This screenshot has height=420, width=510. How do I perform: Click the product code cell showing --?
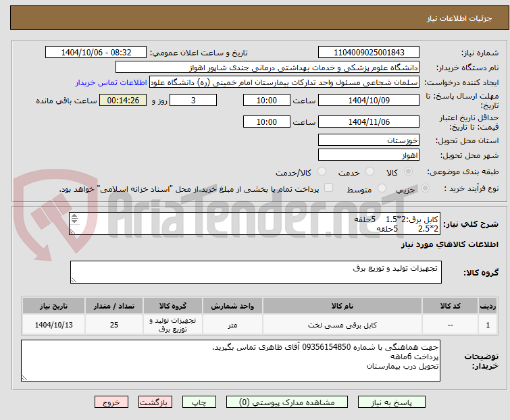(x=450, y=325)
